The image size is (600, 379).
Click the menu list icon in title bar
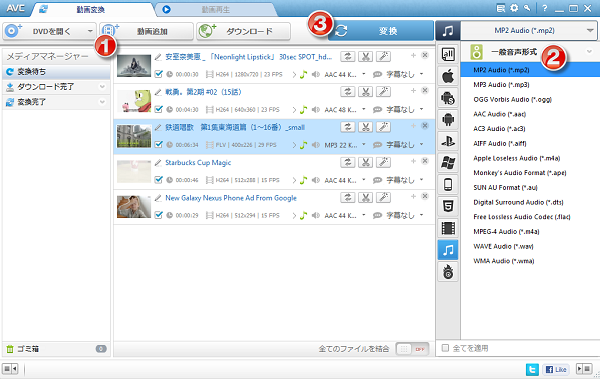click(x=501, y=8)
